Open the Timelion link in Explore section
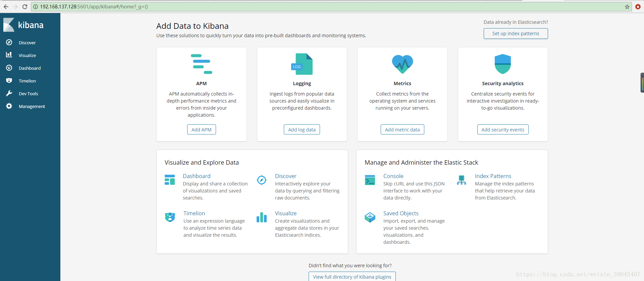 coord(194,213)
